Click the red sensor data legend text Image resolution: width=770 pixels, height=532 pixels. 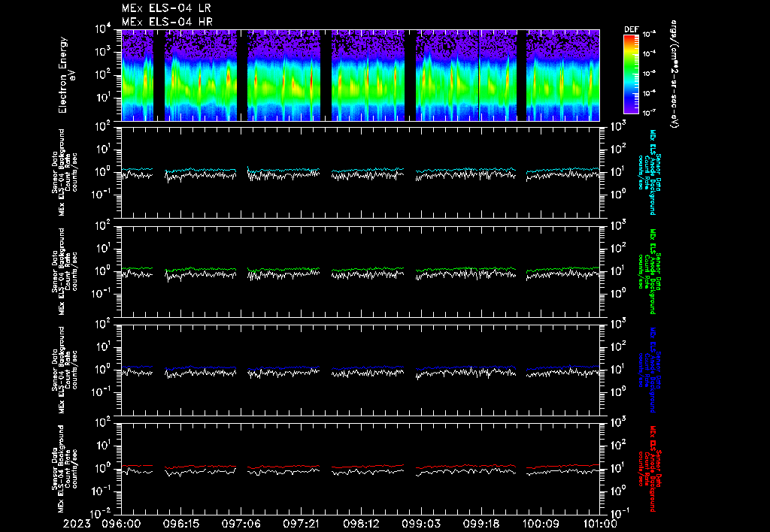click(651, 467)
